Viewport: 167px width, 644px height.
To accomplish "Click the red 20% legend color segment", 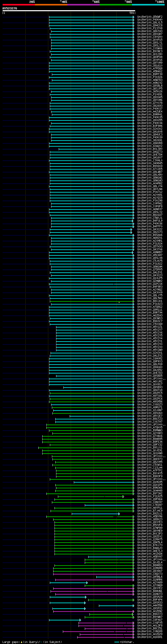I will click(x=19, y=5).
